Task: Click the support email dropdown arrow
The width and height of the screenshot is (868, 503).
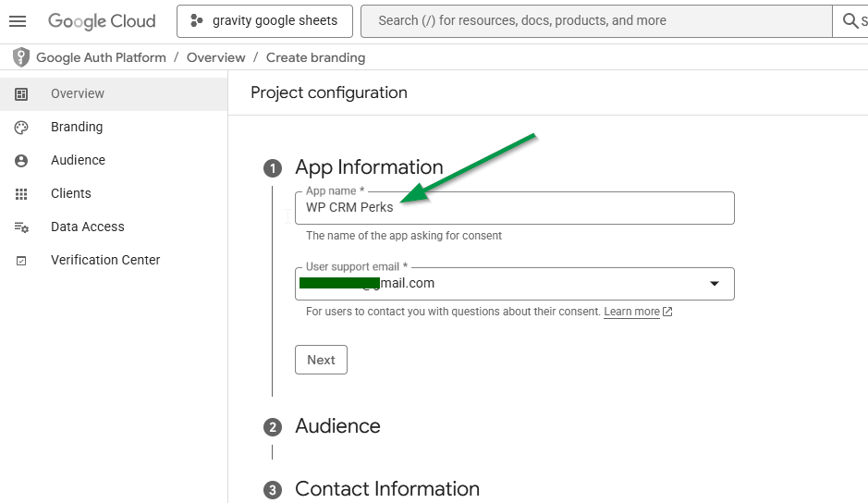Action: tap(715, 284)
